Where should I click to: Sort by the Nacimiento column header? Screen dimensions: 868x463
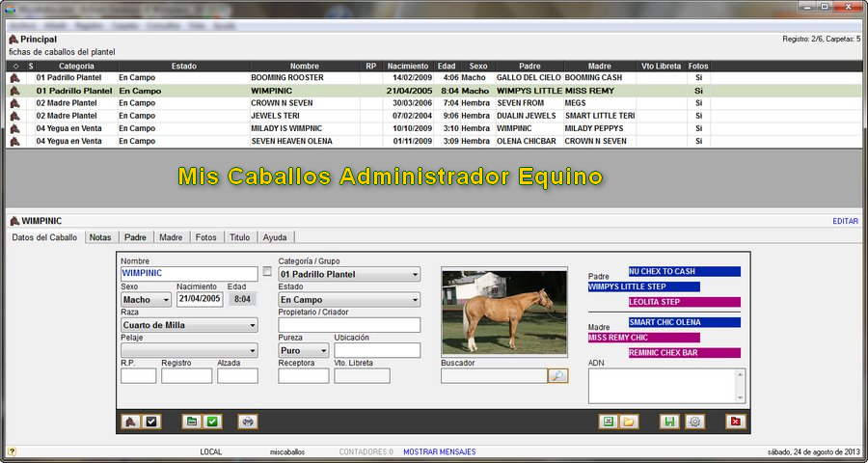408,66
